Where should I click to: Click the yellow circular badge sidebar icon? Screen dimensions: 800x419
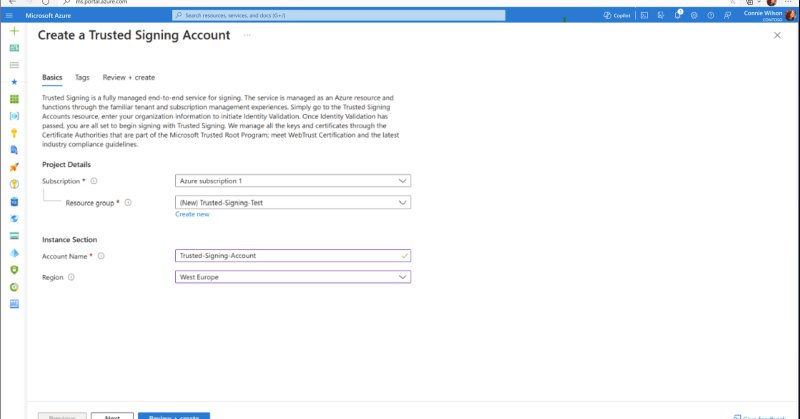[x=14, y=184]
